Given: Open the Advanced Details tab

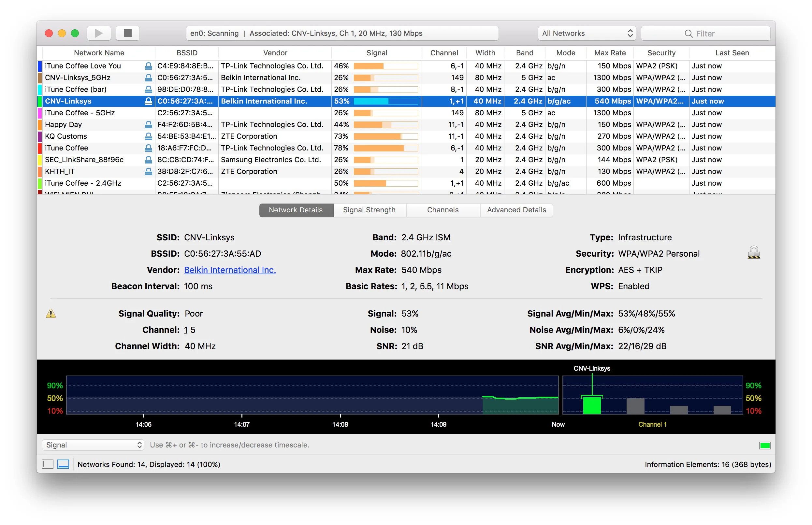Looking at the screenshot, I should pyautogui.click(x=516, y=210).
